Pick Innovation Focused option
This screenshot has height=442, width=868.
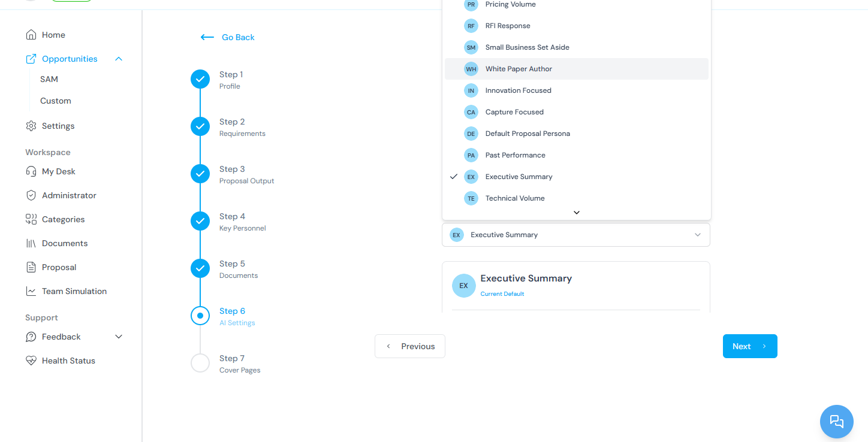(577, 90)
